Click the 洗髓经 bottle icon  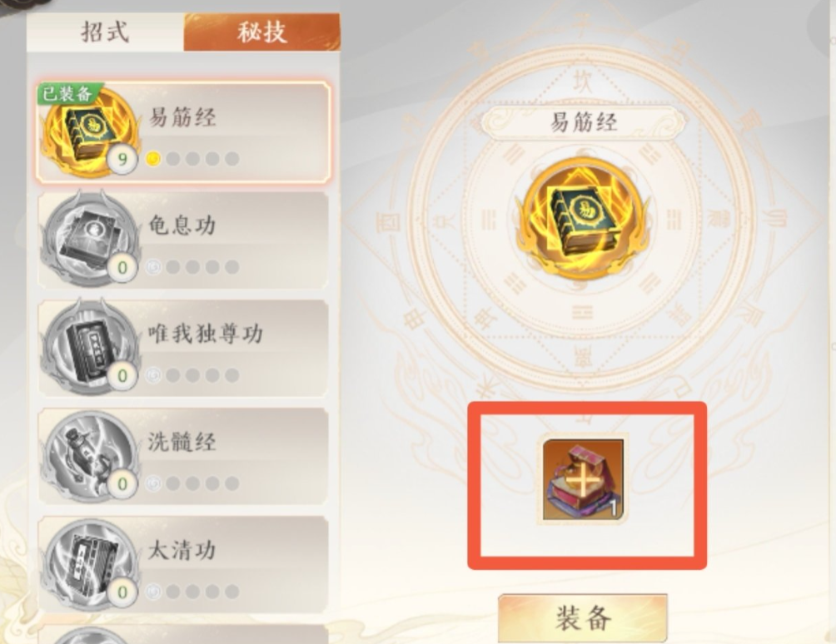click(x=90, y=456)
